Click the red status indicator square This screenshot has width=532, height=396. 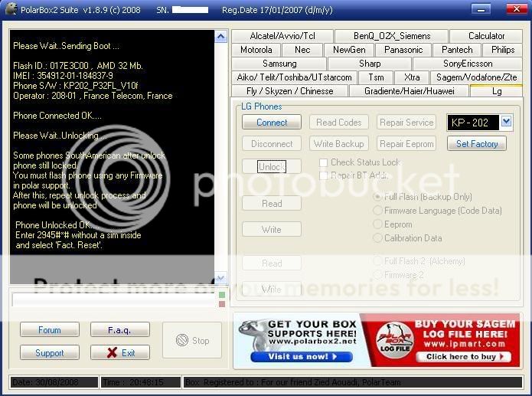coord(222,304)
